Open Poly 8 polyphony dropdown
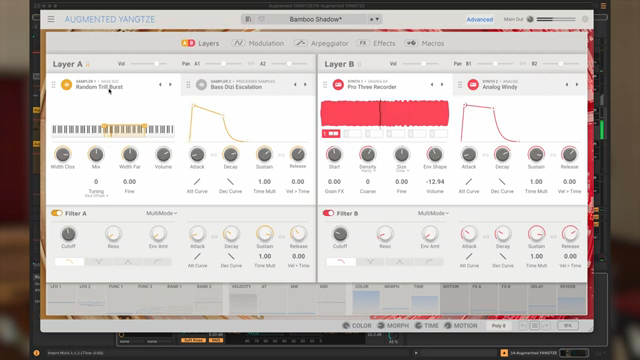The width and height of the screenshot is (640, 360). [499, 326]
